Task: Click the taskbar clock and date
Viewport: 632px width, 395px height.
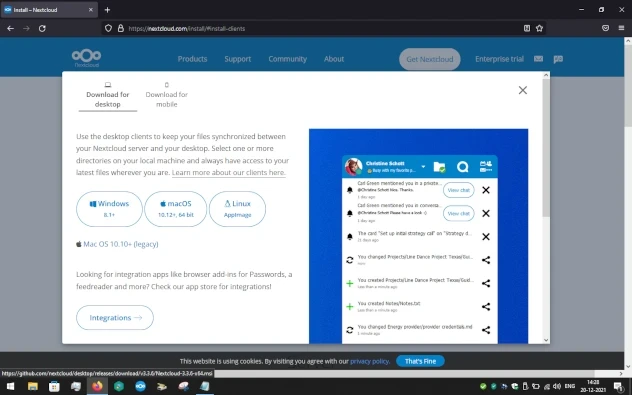Action: (x=593, y=386)
